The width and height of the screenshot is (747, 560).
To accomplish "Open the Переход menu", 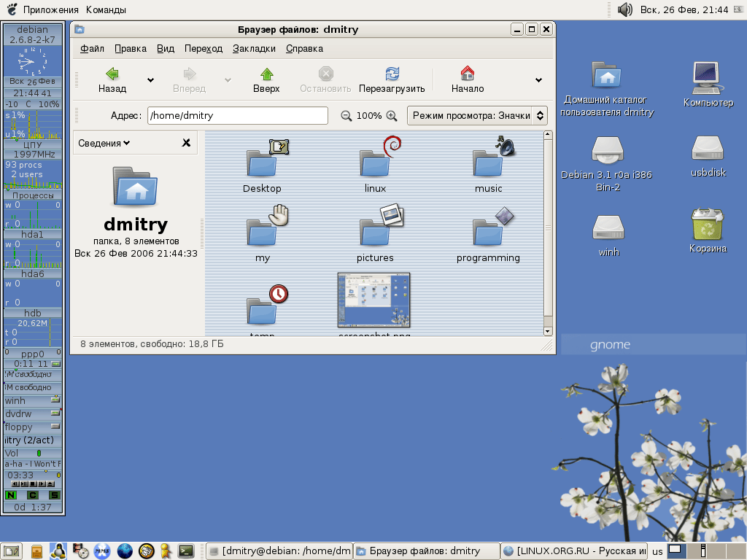I will [203, 49].
